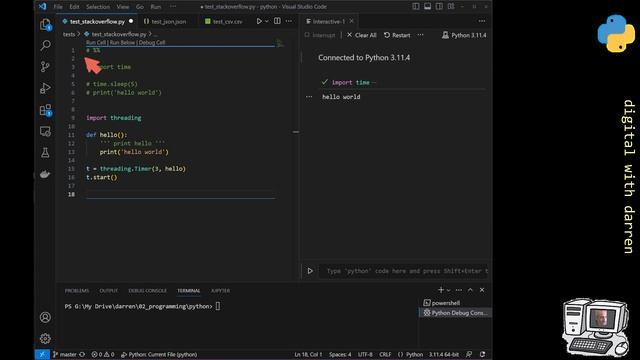Open the overflow menu ellipsis in menu bar

[173, 7]
